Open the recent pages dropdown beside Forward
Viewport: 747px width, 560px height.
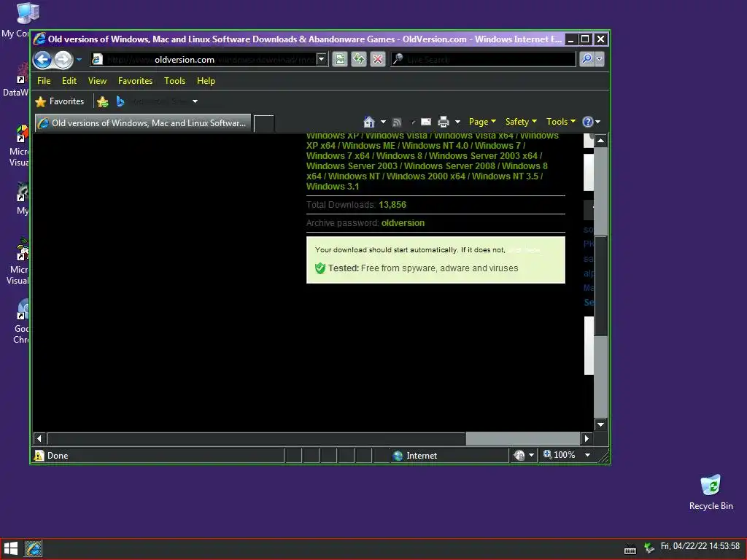[79, 60]
